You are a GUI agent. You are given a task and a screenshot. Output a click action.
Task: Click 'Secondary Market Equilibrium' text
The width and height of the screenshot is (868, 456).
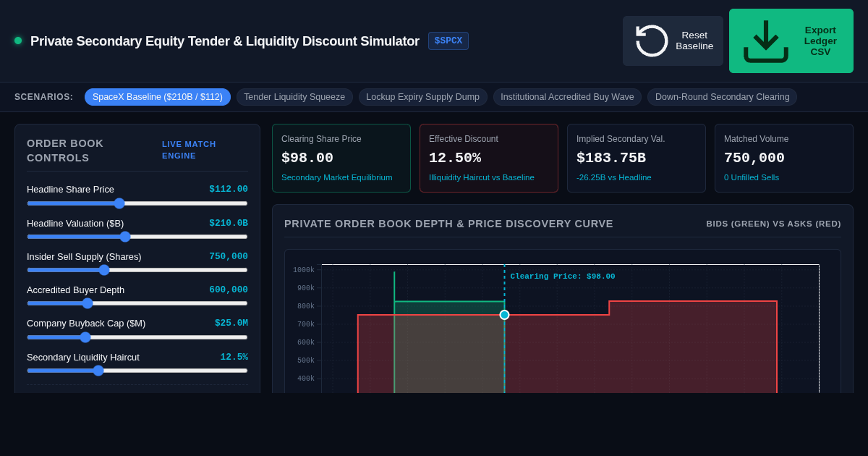click(337, 177)
